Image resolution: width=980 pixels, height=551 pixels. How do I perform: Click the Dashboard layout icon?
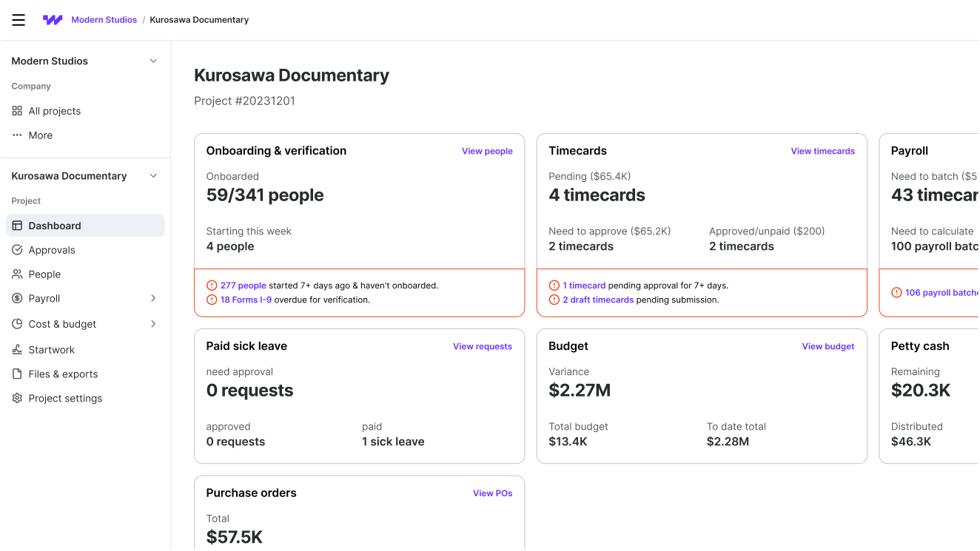[17, 226]
